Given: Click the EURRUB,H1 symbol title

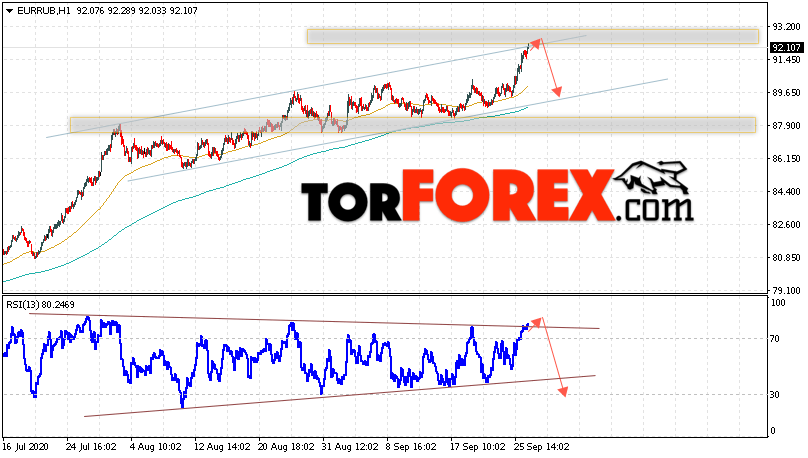Looking at the screenshot, I should (x=44, y=11).
